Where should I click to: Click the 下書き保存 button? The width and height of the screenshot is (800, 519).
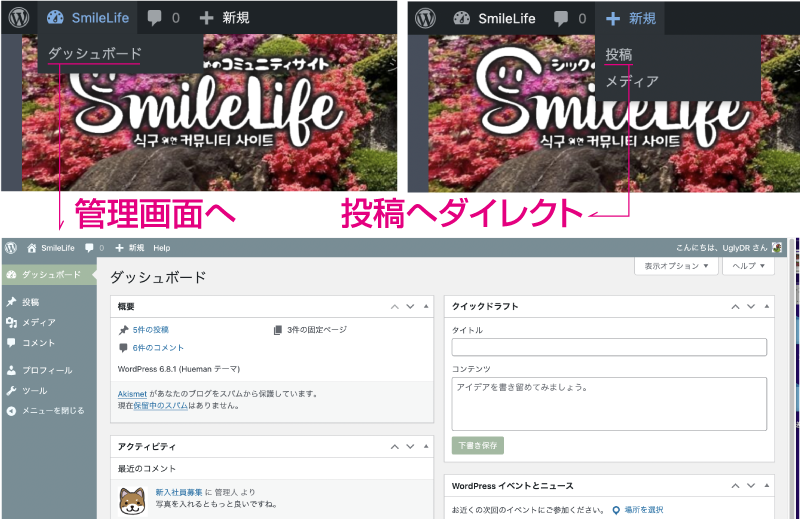(x=478, y=446)
